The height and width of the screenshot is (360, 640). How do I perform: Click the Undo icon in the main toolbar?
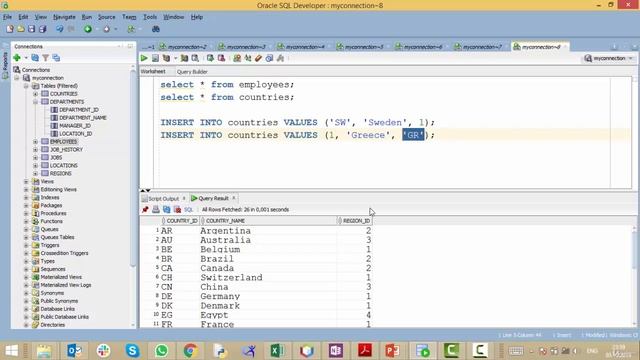click(60, 29)
